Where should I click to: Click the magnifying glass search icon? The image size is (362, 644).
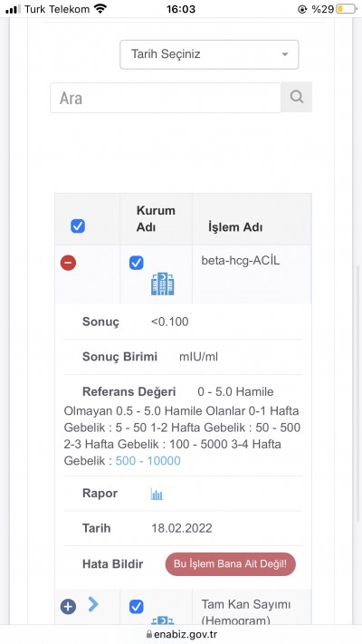click(296, 97)
